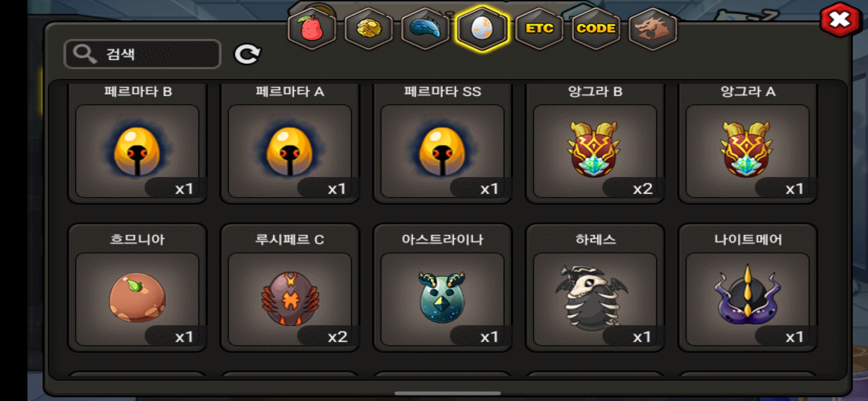Choose the 페르마타 A egg
868x401 pixels.
click(x=290, y=143)
